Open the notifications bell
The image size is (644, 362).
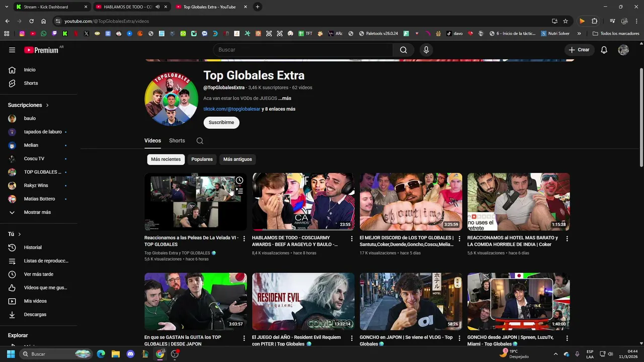604,50
